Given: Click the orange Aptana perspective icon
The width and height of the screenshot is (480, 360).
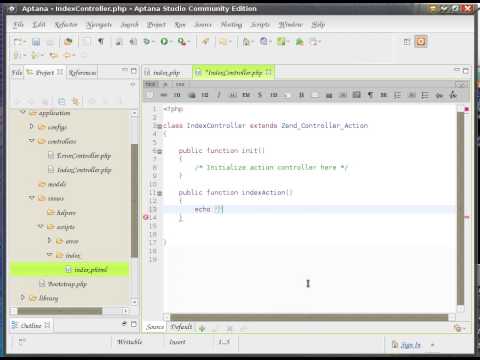Looking at the screenshot, I should coord(421,42).
